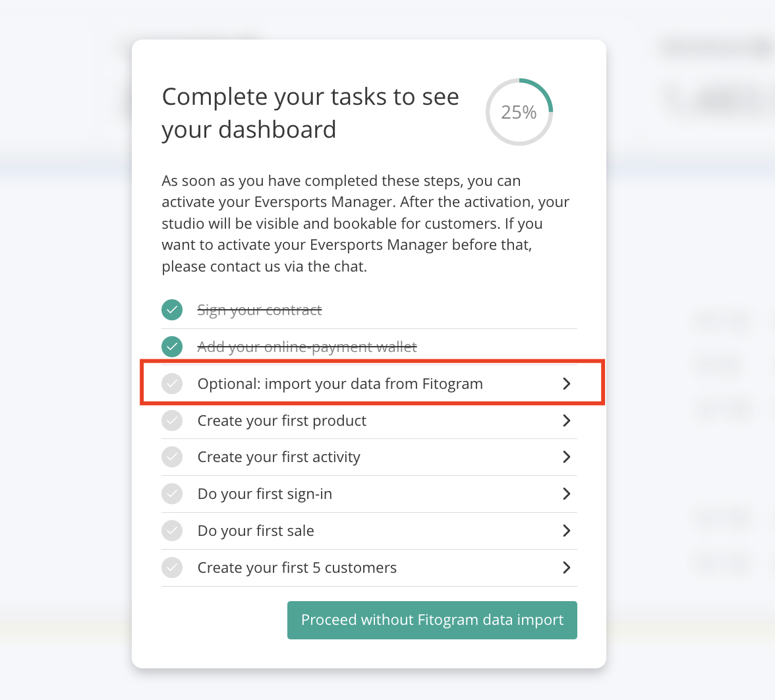Screen dimensions: 775x700
Task: Click grey check circle beside first sale
Action: point(172,531)
